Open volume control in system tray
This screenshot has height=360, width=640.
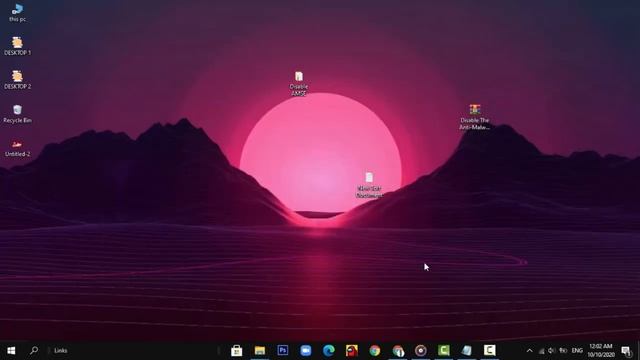(x=551, y=351)
